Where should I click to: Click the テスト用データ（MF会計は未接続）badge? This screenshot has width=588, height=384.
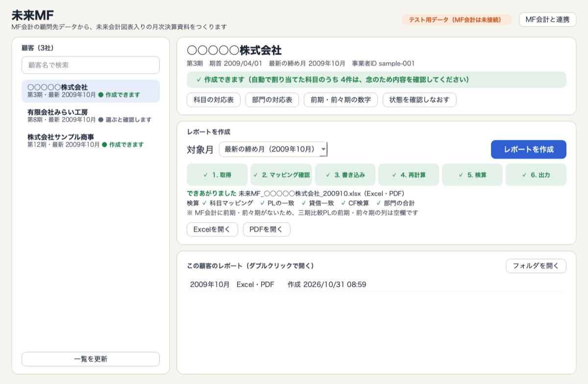point(457,20)
